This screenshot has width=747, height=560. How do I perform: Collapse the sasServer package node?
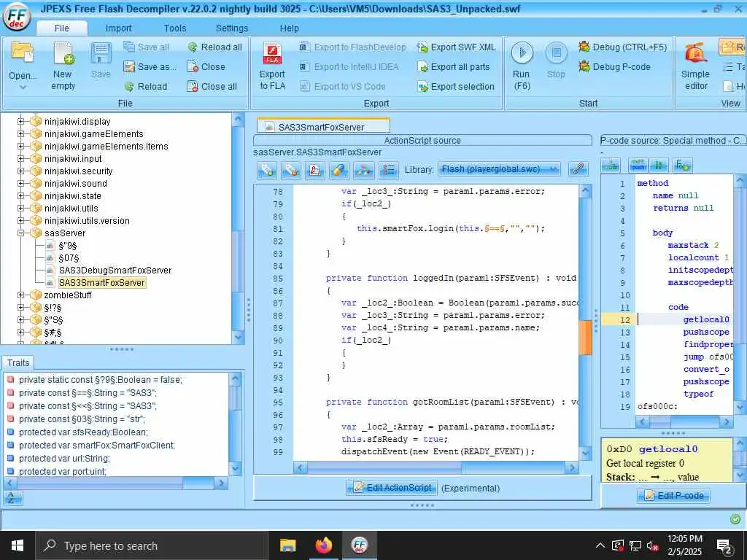click(x=20, y=233)
